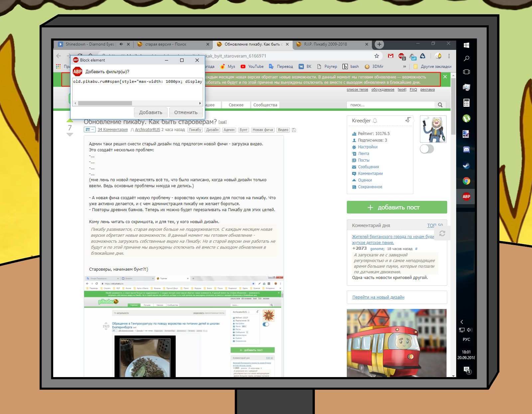Open Steam from the taskbar
532x414 pixels.
[x=466, y=165]
